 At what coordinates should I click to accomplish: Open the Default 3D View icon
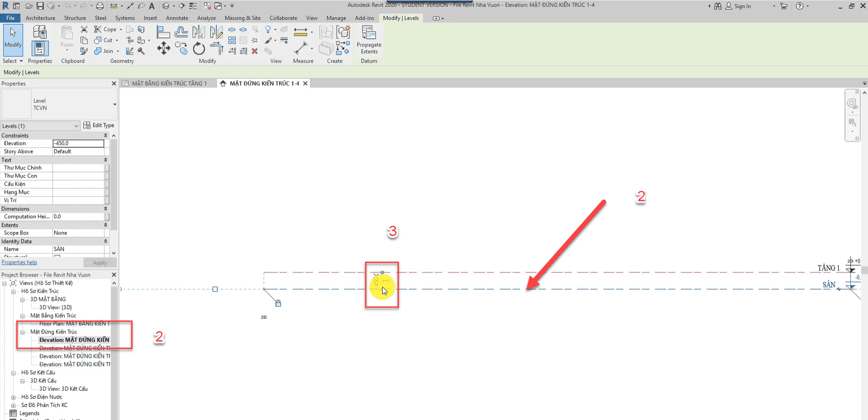[166, 6]
